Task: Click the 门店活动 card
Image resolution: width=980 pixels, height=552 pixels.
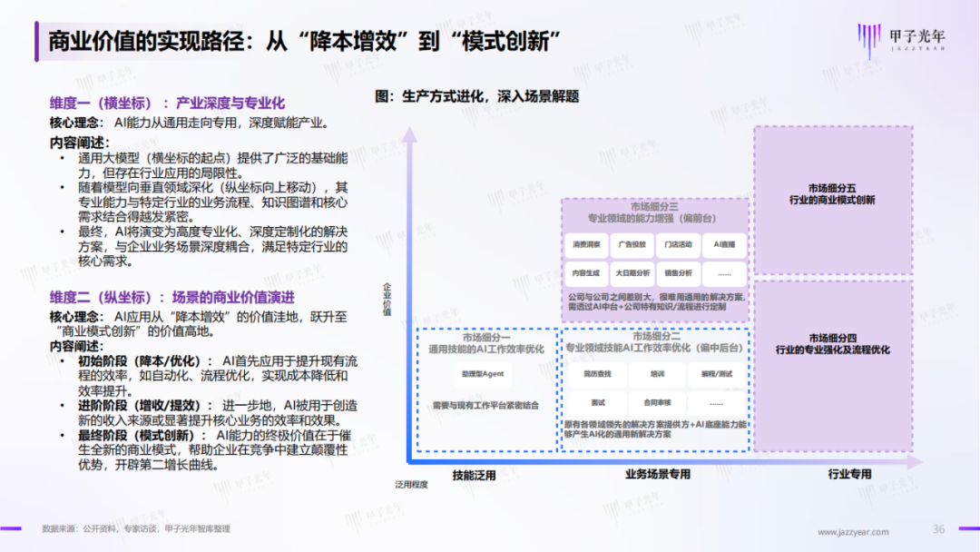Action: [x=678, y=245]
